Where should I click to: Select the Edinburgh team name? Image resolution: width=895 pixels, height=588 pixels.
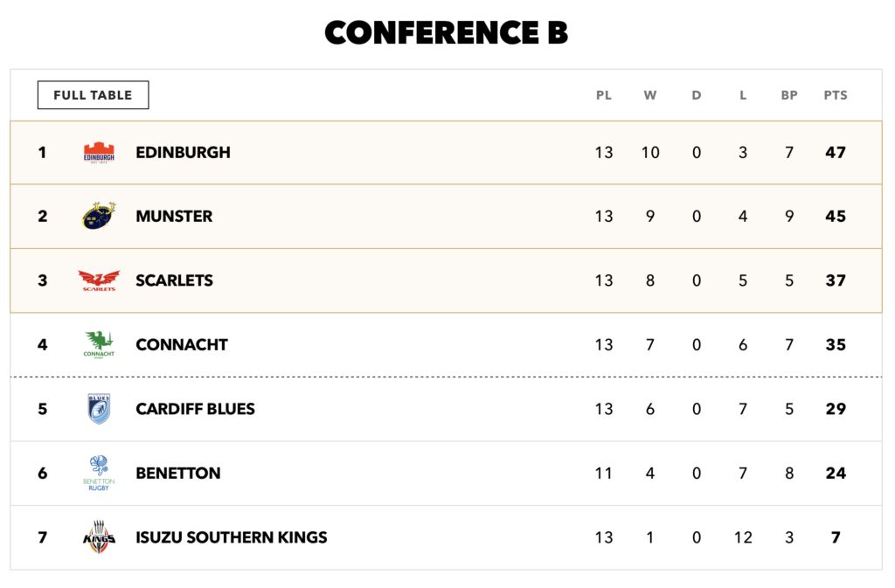coord(184,152)
